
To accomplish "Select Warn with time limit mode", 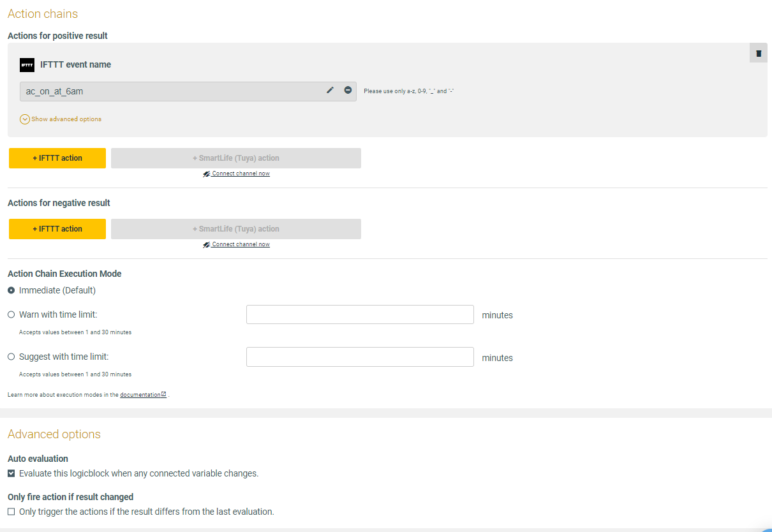I will click(x=11, y=314).
